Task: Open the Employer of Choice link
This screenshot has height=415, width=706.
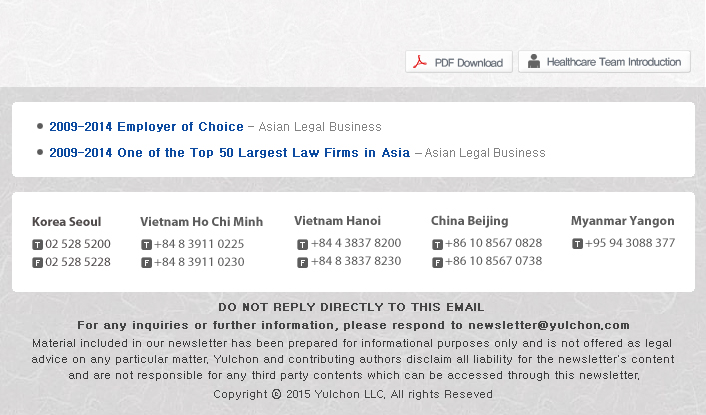Action: tap(146, 127)
